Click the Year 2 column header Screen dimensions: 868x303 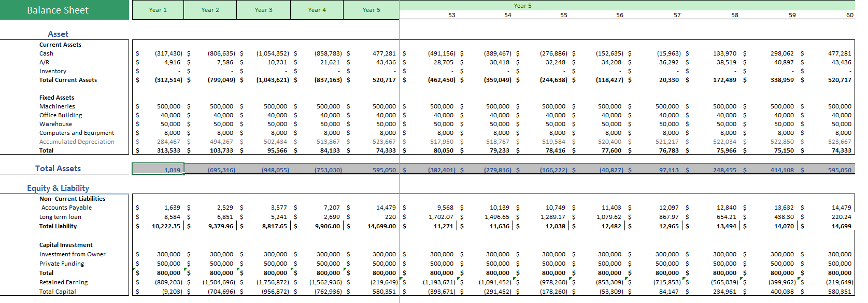[210, 10]
